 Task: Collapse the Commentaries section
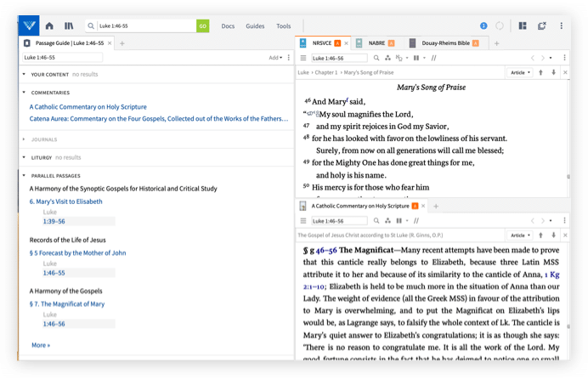tap(24, 93)
